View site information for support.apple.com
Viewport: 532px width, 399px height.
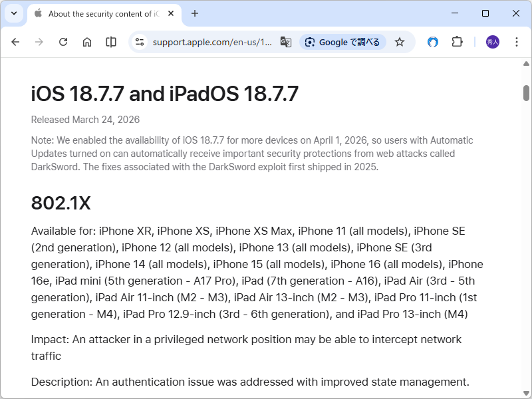(140, 42)
